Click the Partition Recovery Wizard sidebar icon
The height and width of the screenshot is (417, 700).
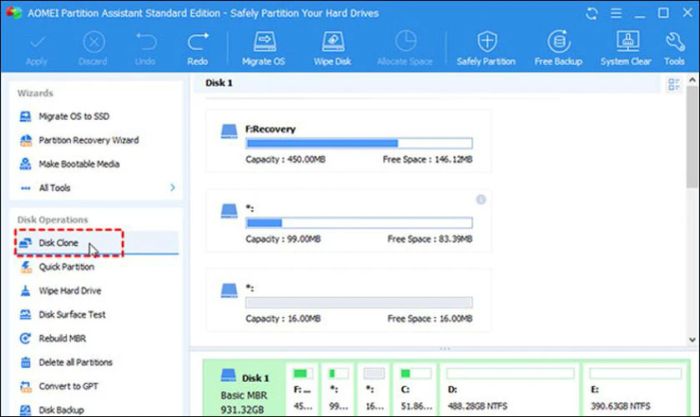point(25,140)
